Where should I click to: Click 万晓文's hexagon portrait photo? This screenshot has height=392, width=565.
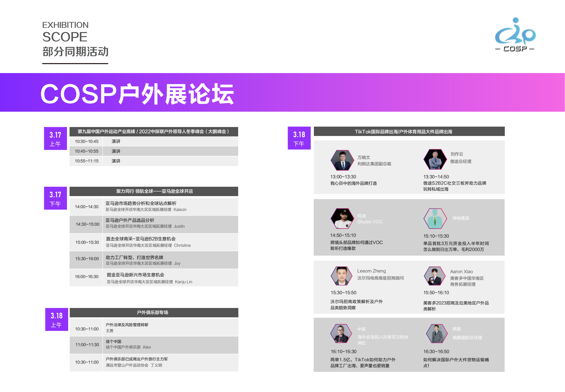342,160
